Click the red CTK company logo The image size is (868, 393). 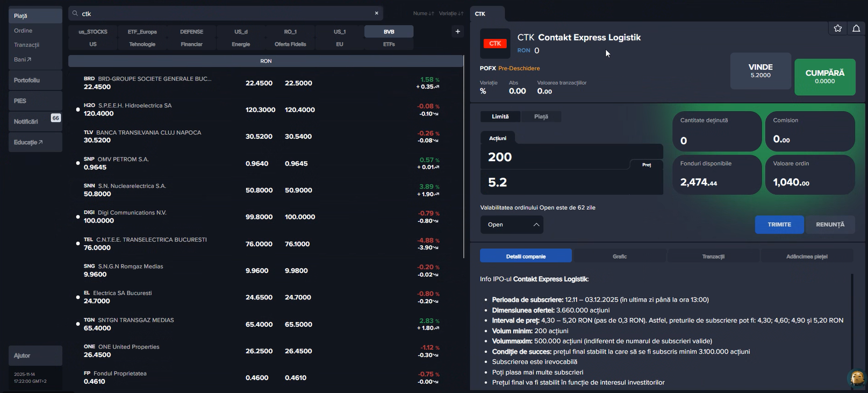coord(495,44)
